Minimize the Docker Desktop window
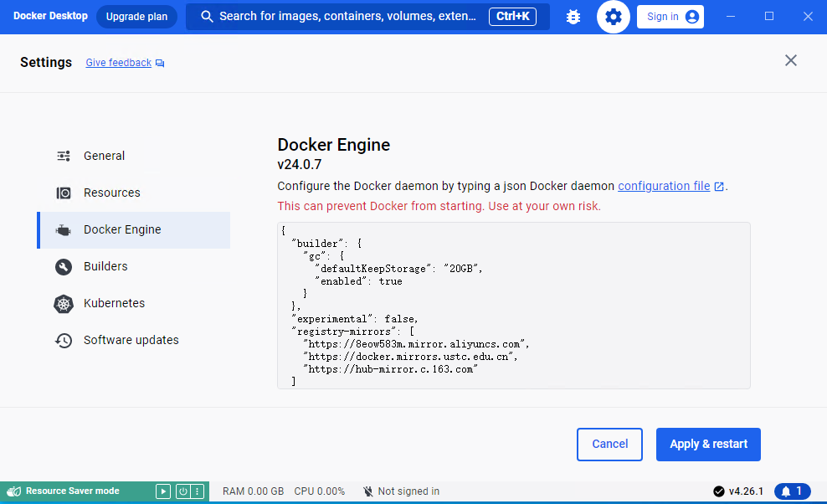Screen dimensions: 827x504 coord(731,17)
